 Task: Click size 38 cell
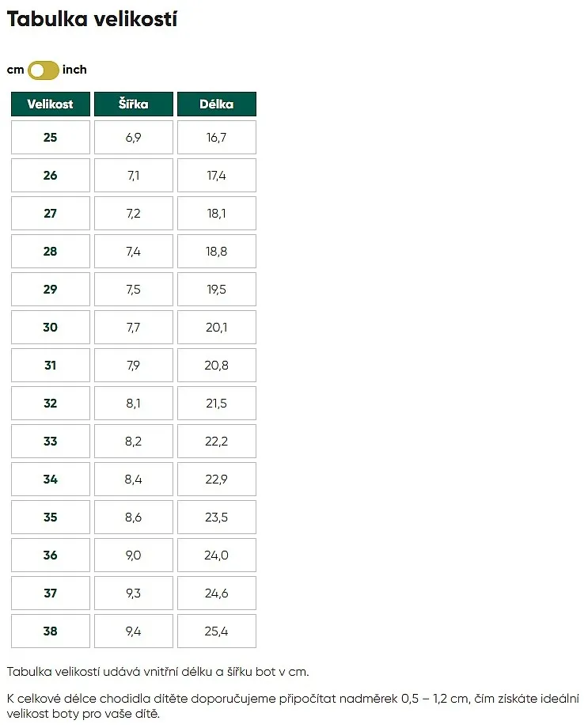[50, 631]
